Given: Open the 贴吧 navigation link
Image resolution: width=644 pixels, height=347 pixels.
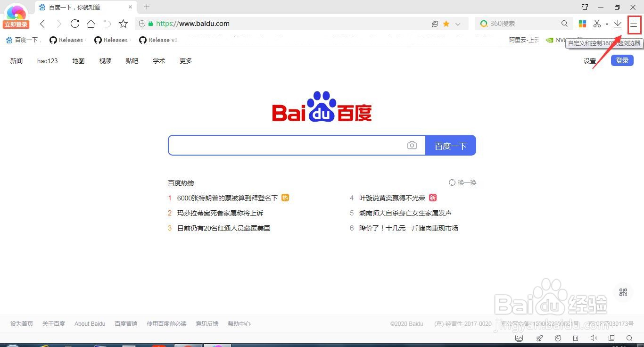Looking at the screenshot, I should pos(132,61).
